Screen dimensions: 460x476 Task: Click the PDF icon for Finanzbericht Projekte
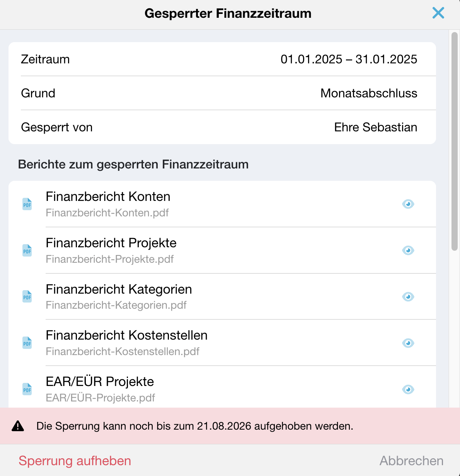point(27,250)
